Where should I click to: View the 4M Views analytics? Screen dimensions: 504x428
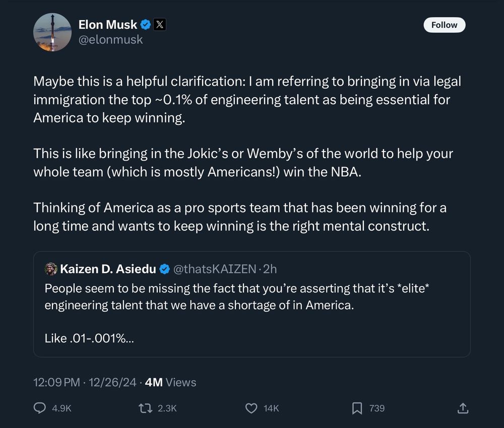170,382
